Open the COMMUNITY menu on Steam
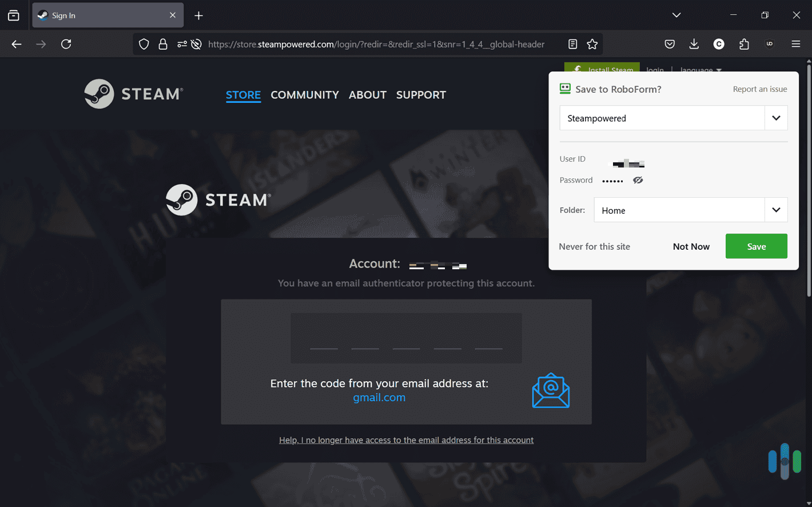The image size is (812, 507). [305, 95]
